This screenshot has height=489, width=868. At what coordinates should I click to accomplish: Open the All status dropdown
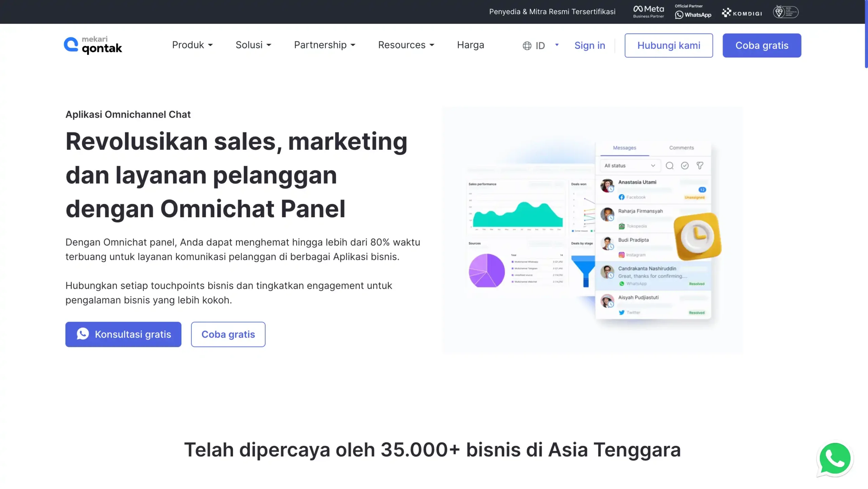(629, 166)
